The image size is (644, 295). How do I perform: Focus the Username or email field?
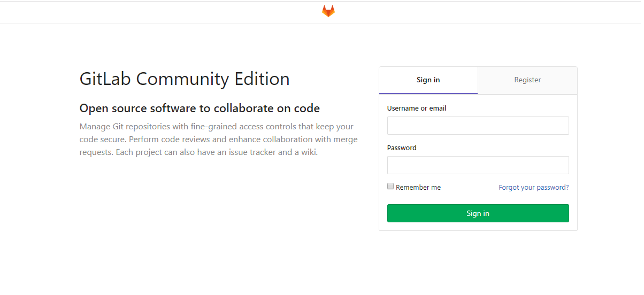478,126
